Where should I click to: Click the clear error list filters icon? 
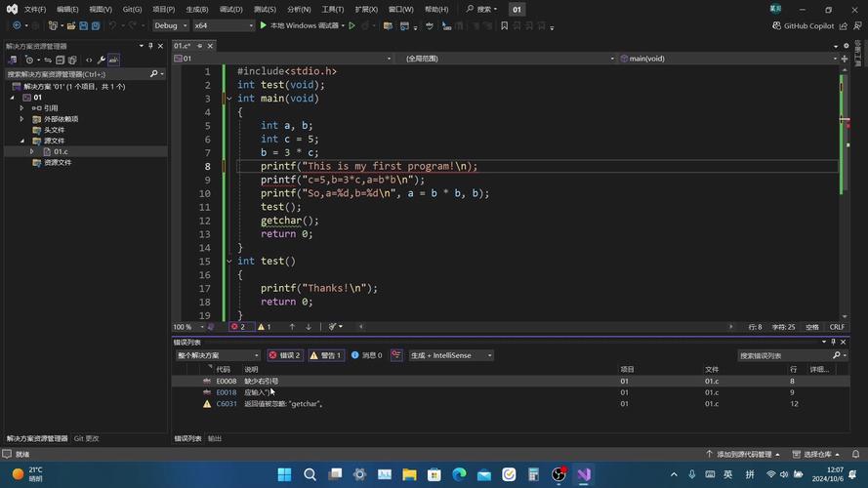(396, 355)
